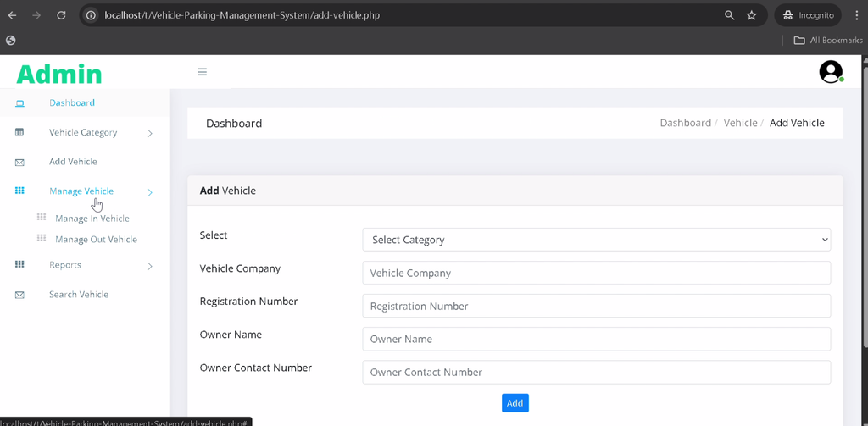Viewport: 868px width, 426px height.
Task: Click the Dashboard page title text
Action: pos(234,124)
